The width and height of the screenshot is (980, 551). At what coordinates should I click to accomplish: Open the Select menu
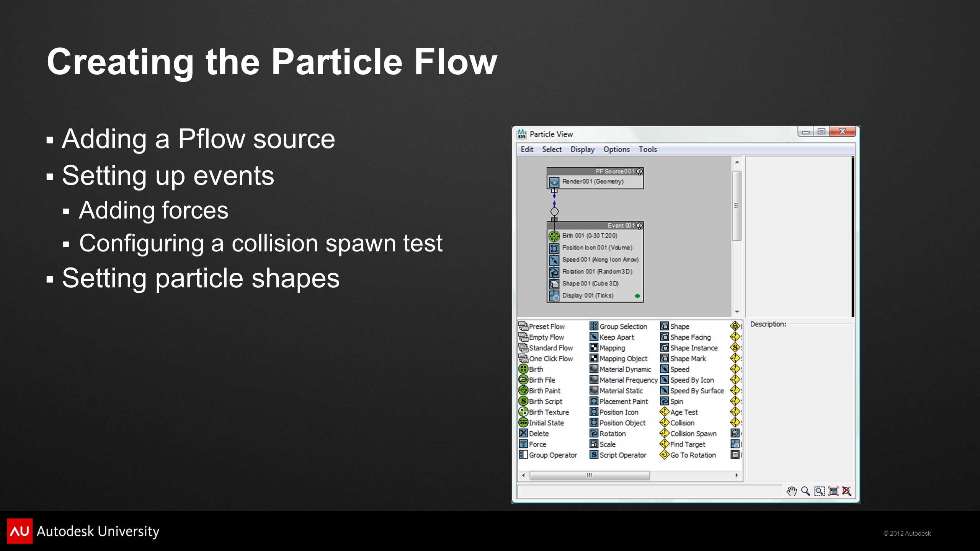click(552, 149)
